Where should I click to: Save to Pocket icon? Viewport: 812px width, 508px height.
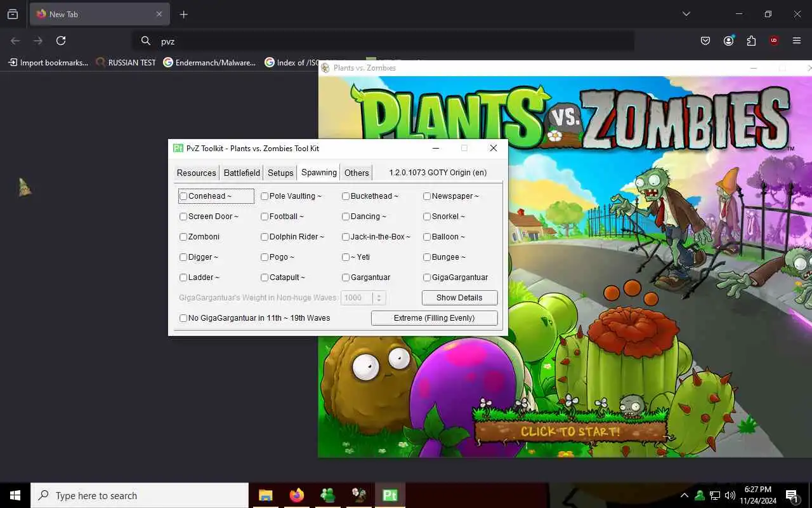click(x=705, y=41)
